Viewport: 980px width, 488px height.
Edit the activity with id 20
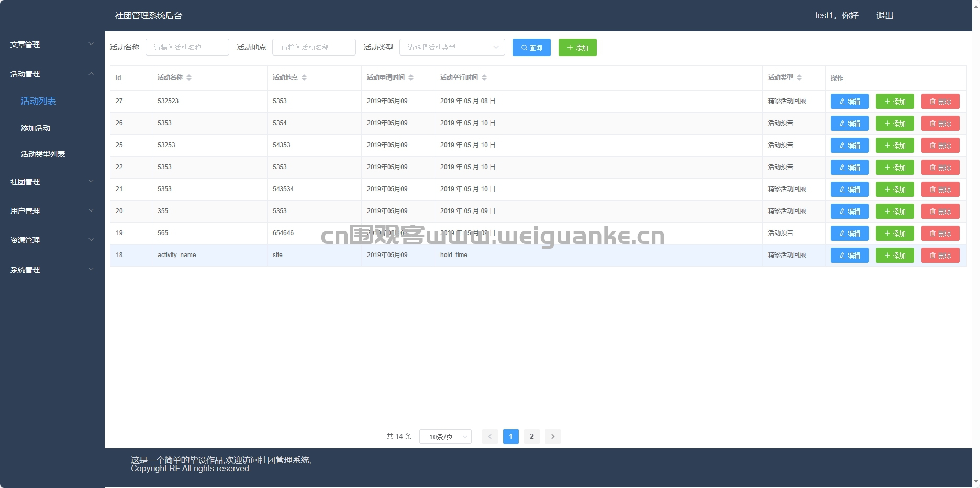[850, 212]
